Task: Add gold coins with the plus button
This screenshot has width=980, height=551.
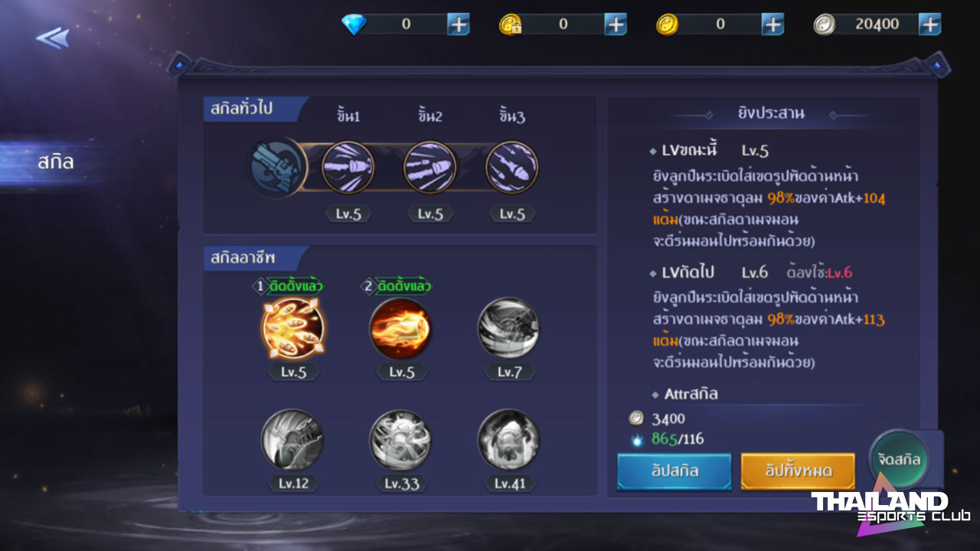Action: tap(773, 24)
